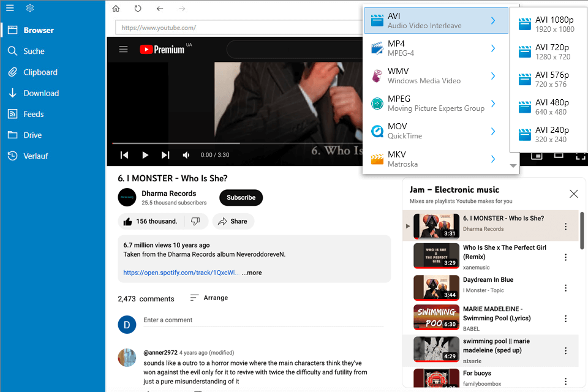Reload the current page

138,9
